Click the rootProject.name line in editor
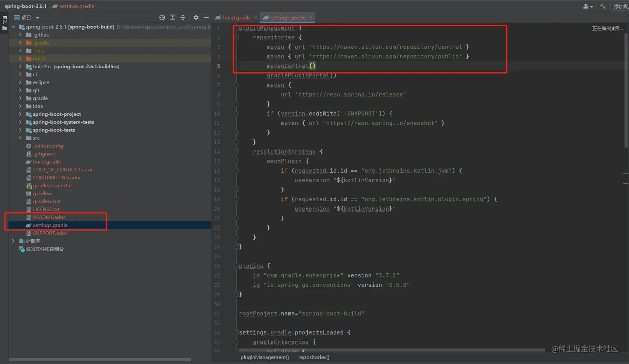The height and width of the screenshot is (364, 629). point(302,314)
